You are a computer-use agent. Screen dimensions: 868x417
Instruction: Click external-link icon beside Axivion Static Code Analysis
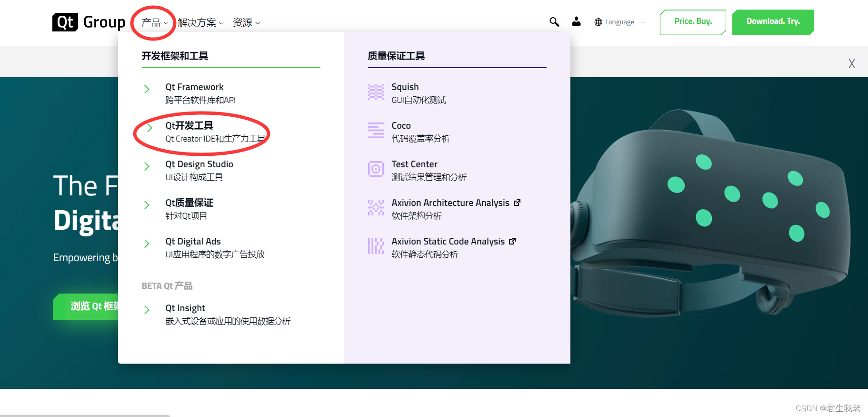(512, 241)
